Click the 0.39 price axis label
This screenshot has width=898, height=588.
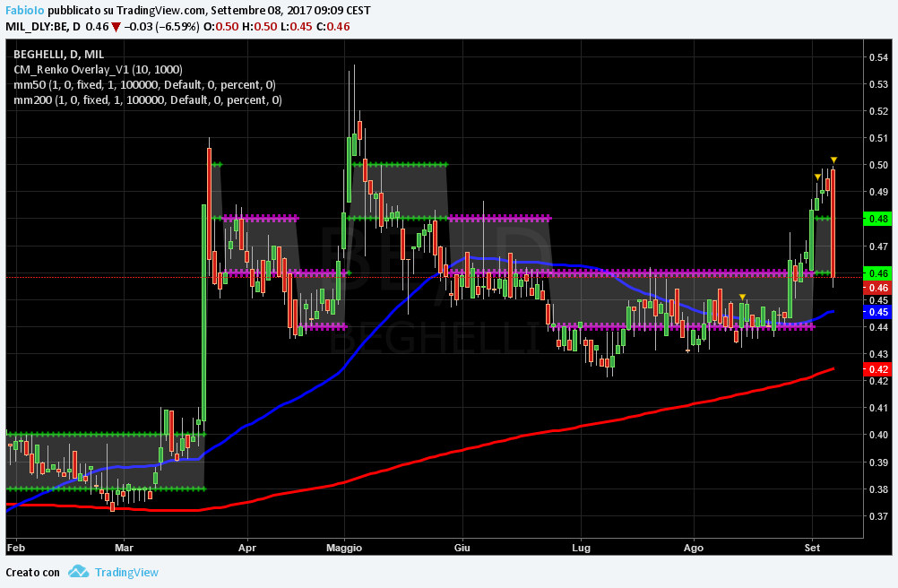click(878, 463)
